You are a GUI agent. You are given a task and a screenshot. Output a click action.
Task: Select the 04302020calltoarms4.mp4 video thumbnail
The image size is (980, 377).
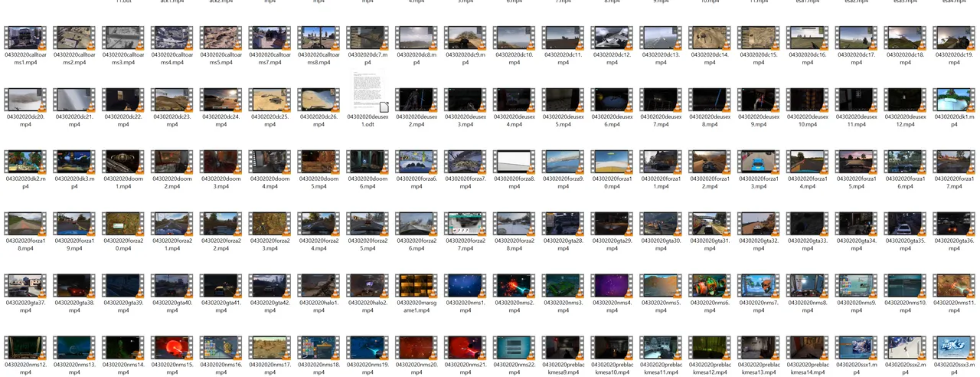pos(172,38)
